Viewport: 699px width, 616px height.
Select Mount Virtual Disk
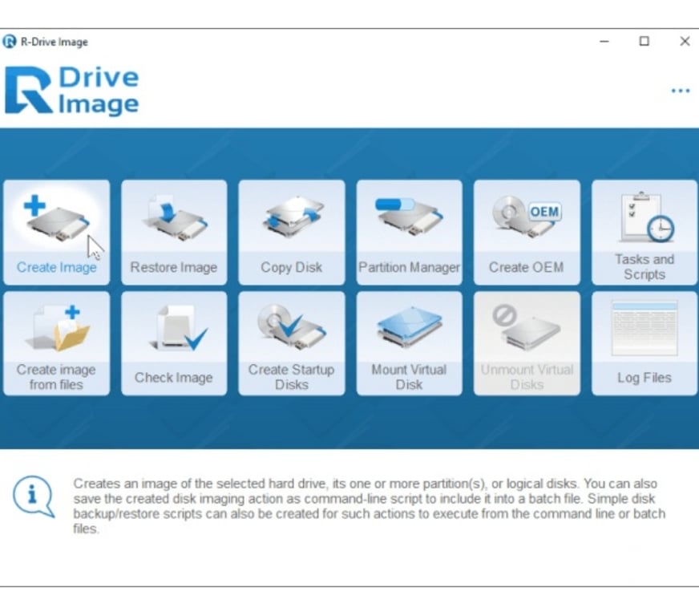point(409,343)
